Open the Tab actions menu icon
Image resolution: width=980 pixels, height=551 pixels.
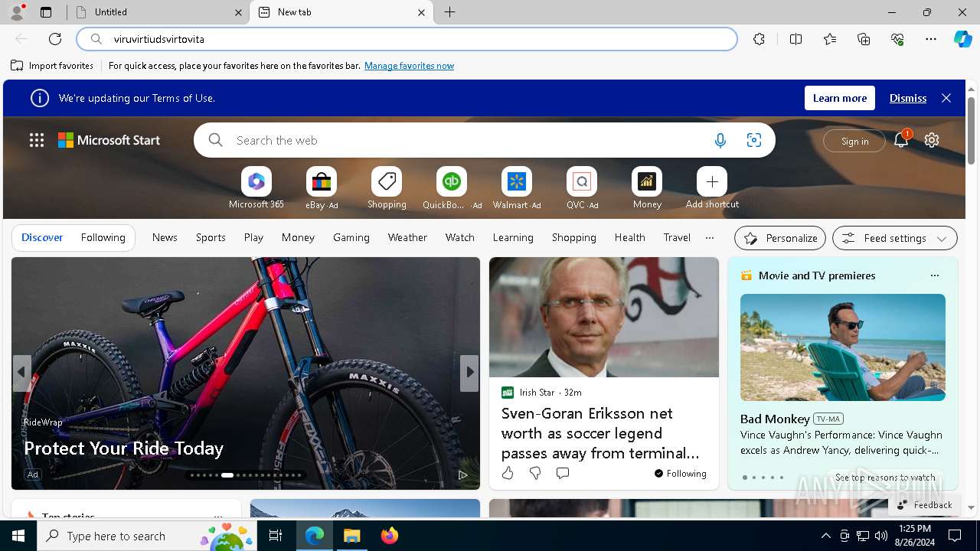(x=46, y=12)
